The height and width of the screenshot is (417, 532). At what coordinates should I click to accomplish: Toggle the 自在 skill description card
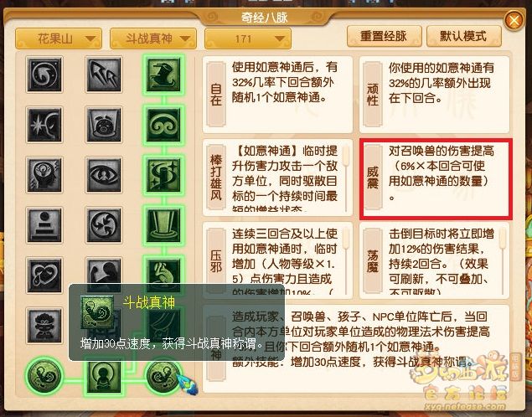[277, 95]
